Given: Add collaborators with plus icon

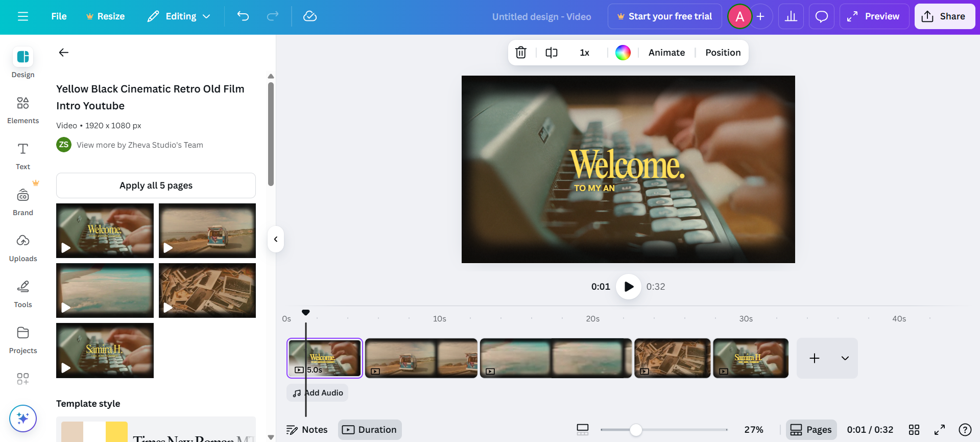Looking at the screenshot, I should 760,16.
